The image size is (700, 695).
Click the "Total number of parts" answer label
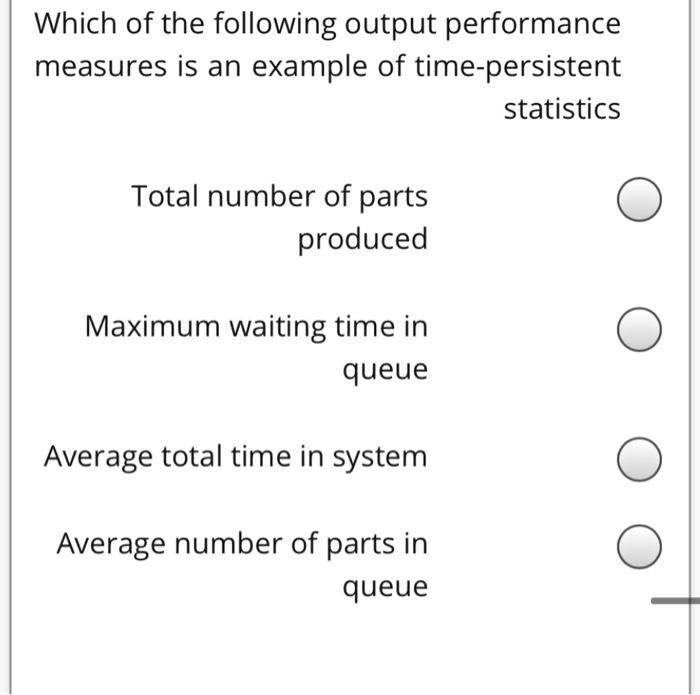coord(279,197)
